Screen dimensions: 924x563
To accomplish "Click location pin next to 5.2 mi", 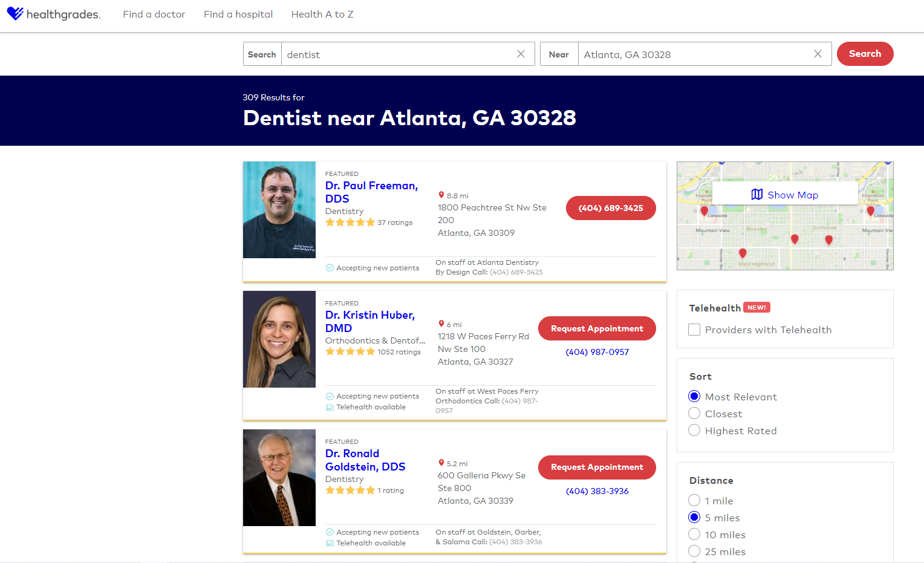I will coord(441,463).
